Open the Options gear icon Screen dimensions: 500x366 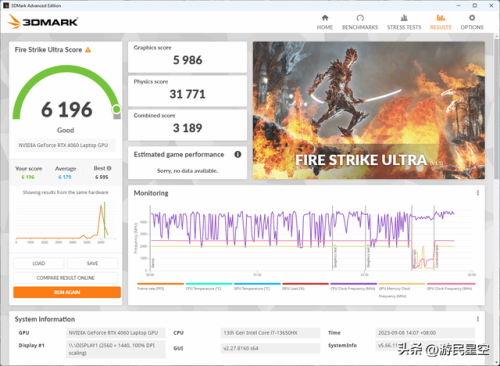click(472, 18)
